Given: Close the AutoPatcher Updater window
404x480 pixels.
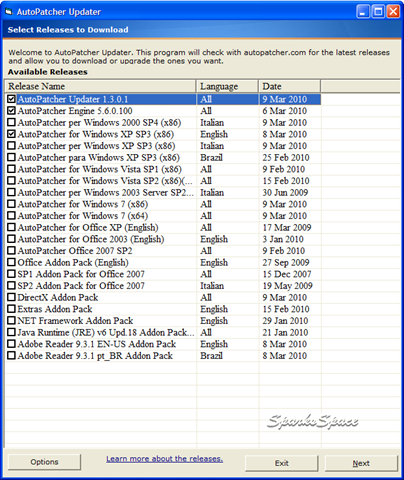Looking at the screenshot, I should [393, 12].
